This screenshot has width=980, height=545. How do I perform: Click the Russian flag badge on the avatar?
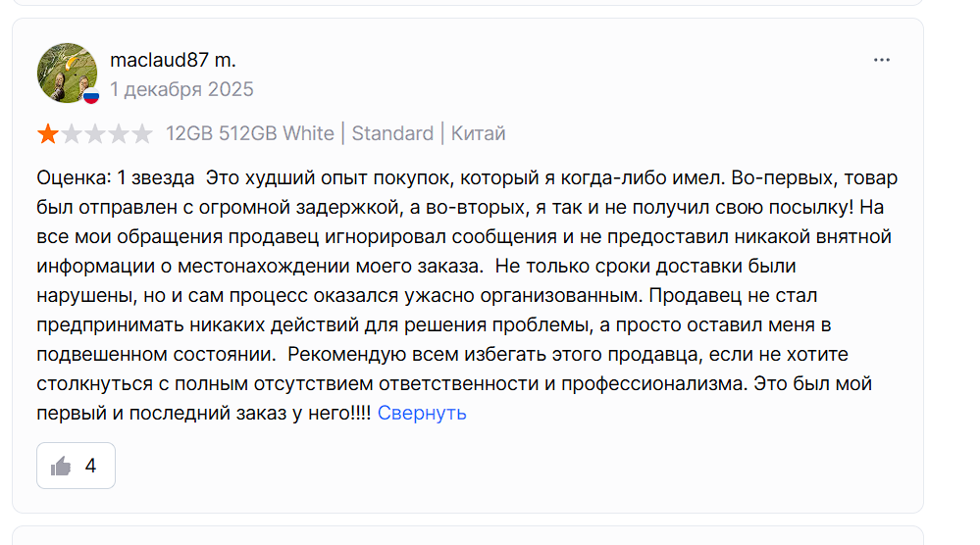tap(90, 95)
